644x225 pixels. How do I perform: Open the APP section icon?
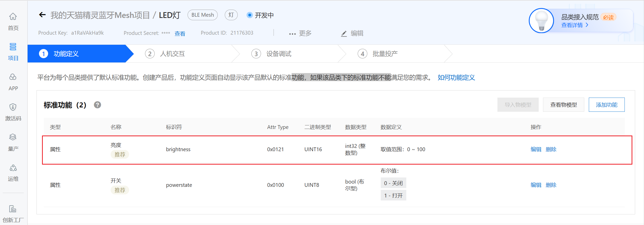13,77
